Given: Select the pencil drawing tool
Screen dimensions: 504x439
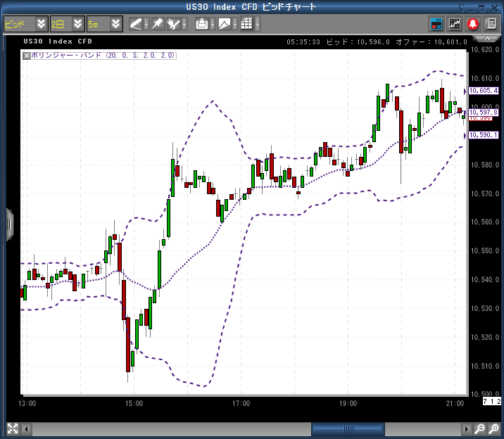Looking at the screenshot, I should 137,24.
